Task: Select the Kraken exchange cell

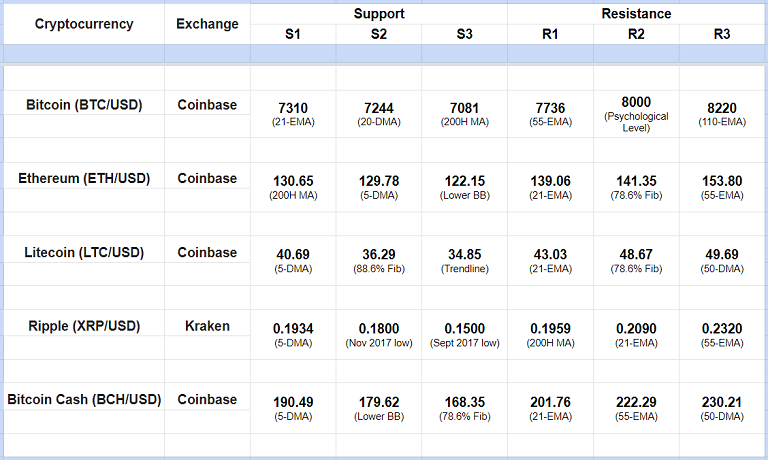Action: coord(207,326)
